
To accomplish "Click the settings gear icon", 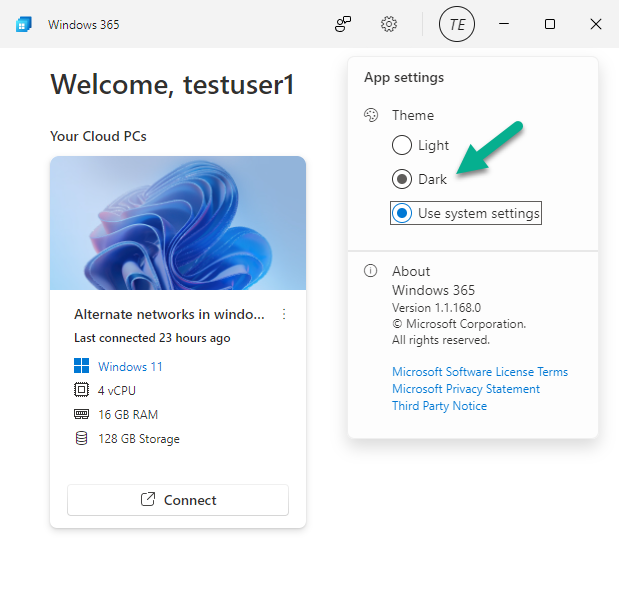I will point(389,24).
